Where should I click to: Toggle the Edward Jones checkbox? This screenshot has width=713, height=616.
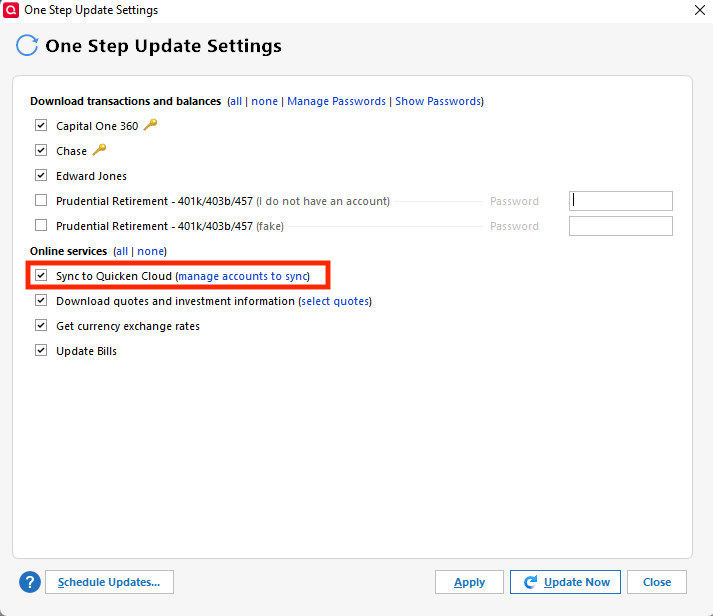pos(41,175)
